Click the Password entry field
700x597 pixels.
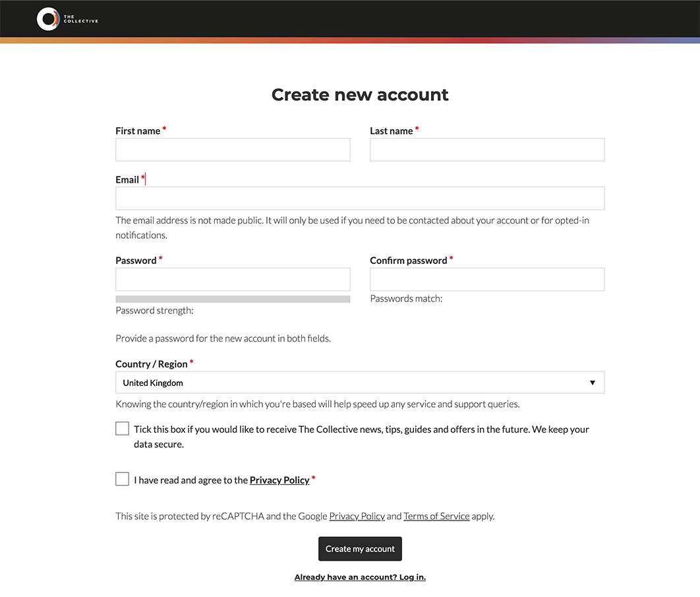(233, 279)
